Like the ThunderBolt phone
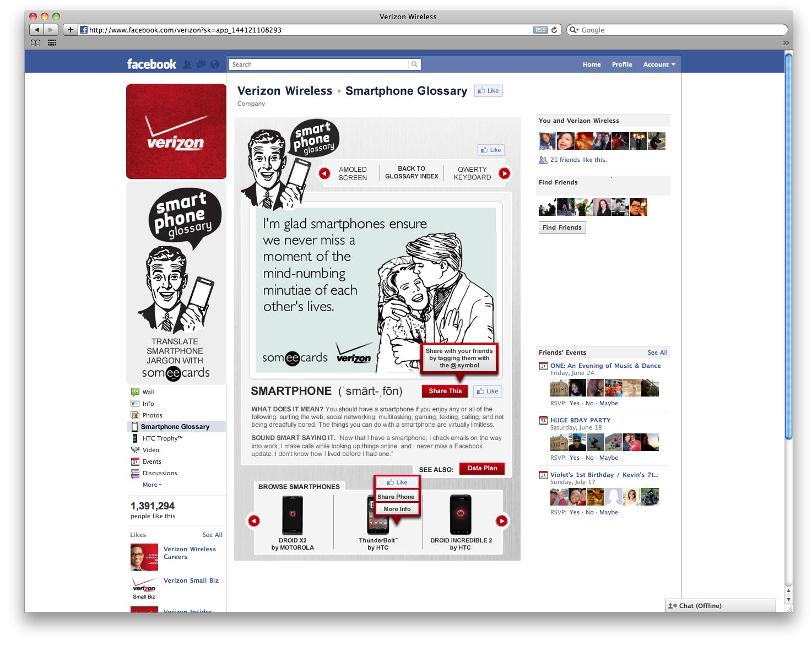 397,482
